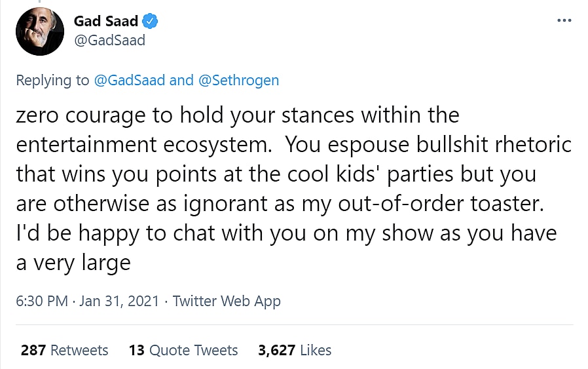Show the 13 Quote Tweets
This screenshot has width=588, height=369.
(x=183, y=350)
